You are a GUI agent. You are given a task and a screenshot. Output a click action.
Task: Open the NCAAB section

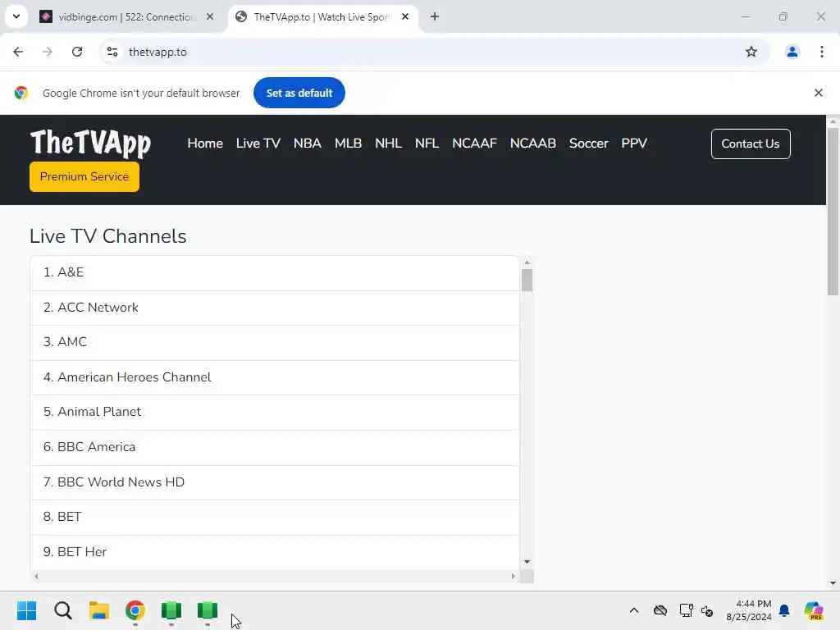(533, 144)
